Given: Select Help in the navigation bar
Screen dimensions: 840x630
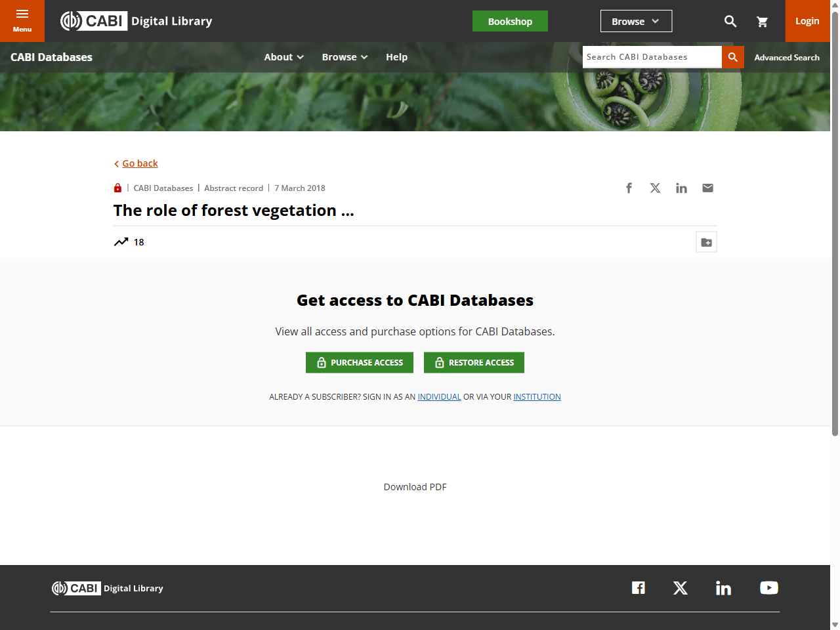Looking at the screenshot, I should 396,57.
